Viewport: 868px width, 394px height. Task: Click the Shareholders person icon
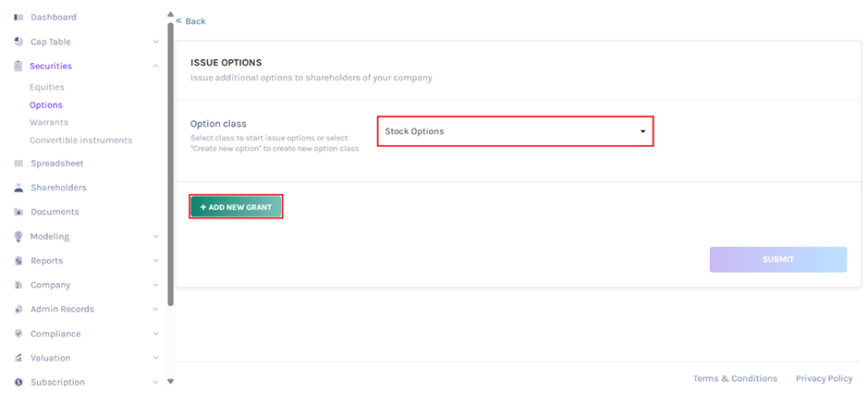(18, 188)
